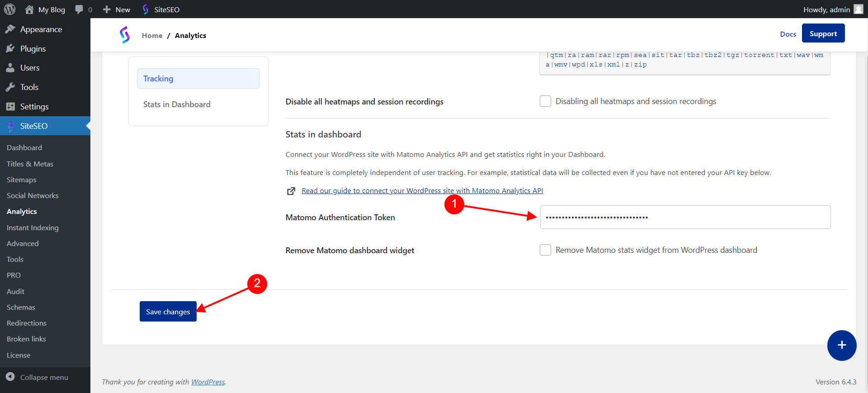Viewport: 868px width, 393px height.
Task: Open the comments bubble icon
Action: click(79, 9)
